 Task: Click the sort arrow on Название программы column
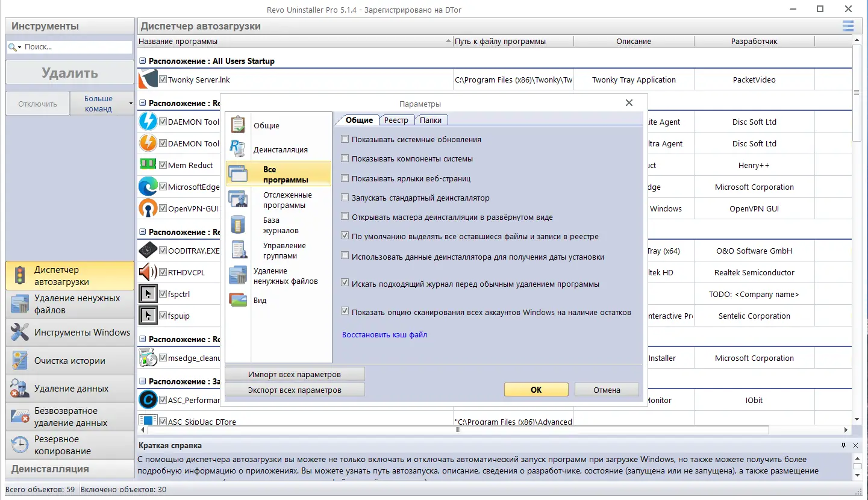[x=448, y=42]
